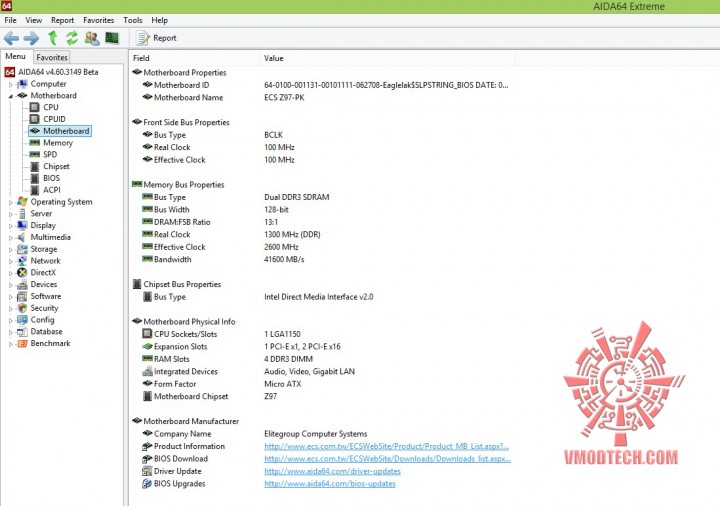Open the BIOS Download ecs.com.tw link
The image size is (720, 506).
(x=387, y=459)
